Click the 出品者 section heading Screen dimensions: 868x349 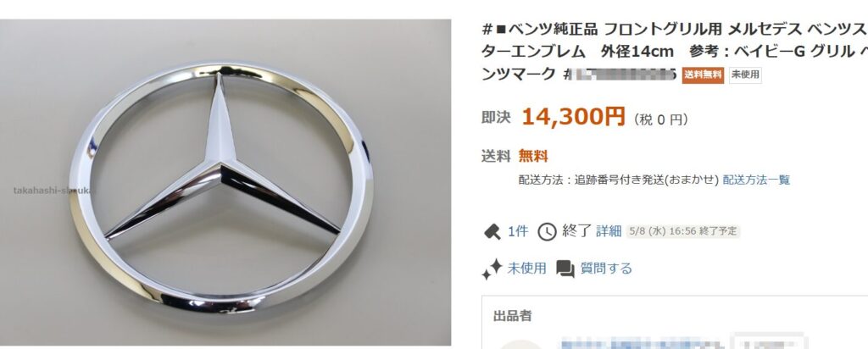point(513,316)
